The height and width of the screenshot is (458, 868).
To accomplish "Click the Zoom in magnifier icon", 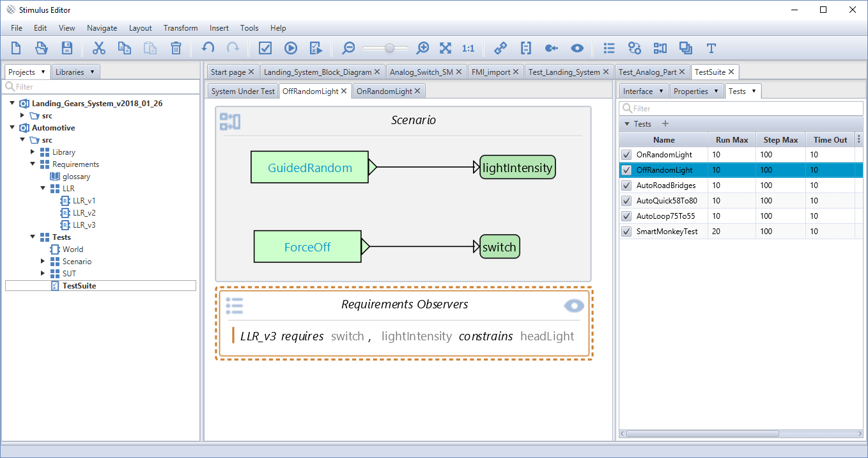I will coord(422,48).
